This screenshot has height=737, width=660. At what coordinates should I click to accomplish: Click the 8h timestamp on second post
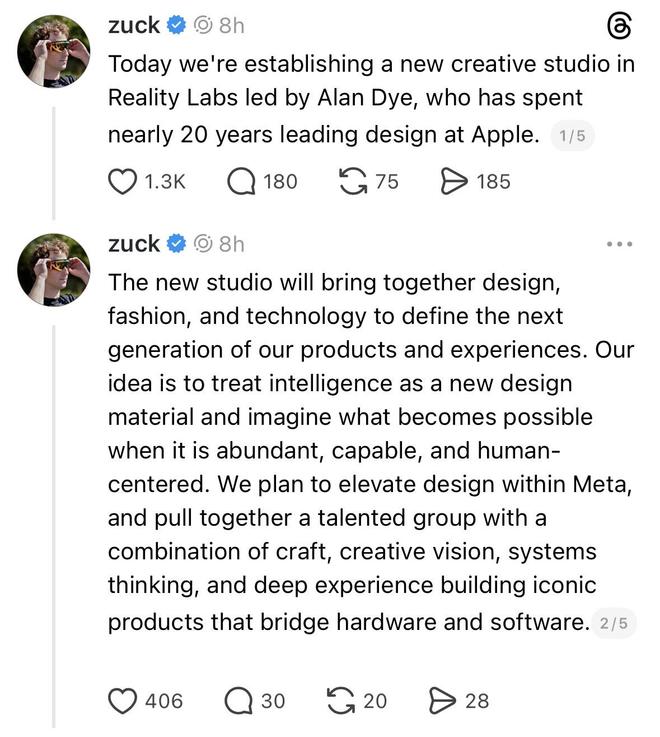(231, 244)
